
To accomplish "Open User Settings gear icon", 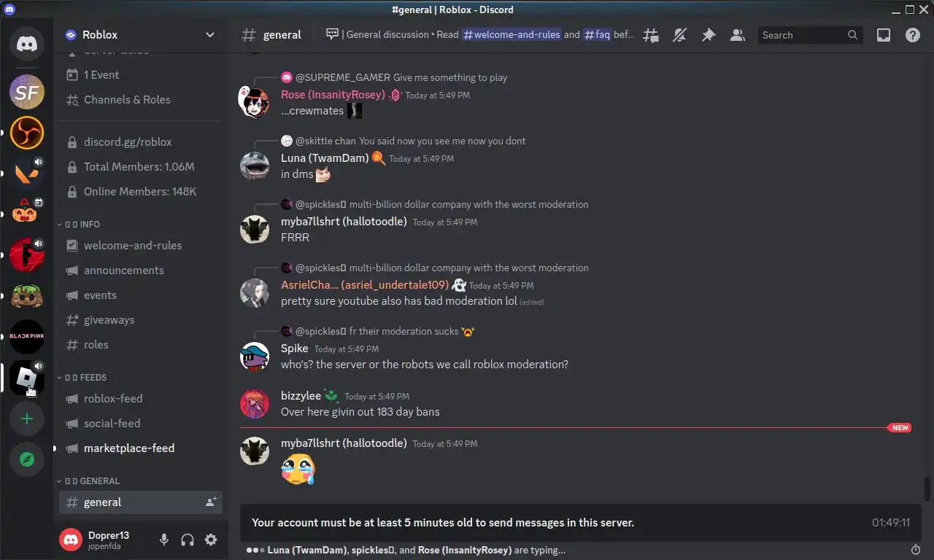I will 211,540.
